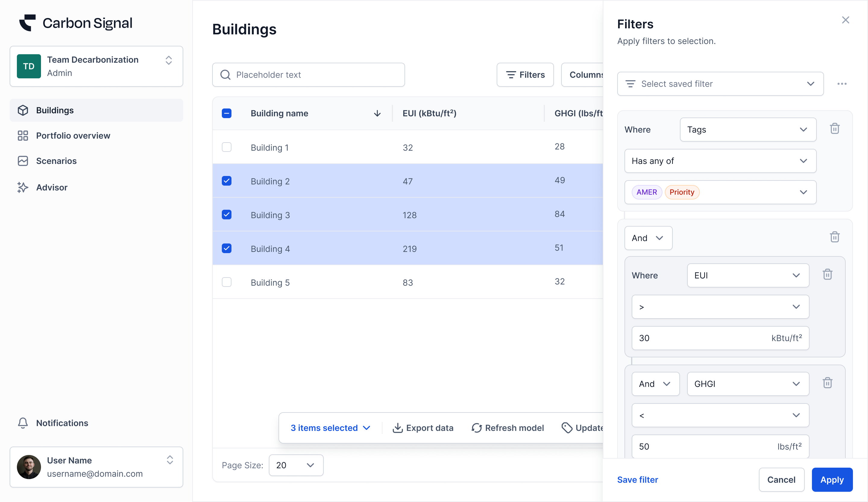Uncheck the Building 3 checkbox
The image size is (868, 502).
click(227, 215)
